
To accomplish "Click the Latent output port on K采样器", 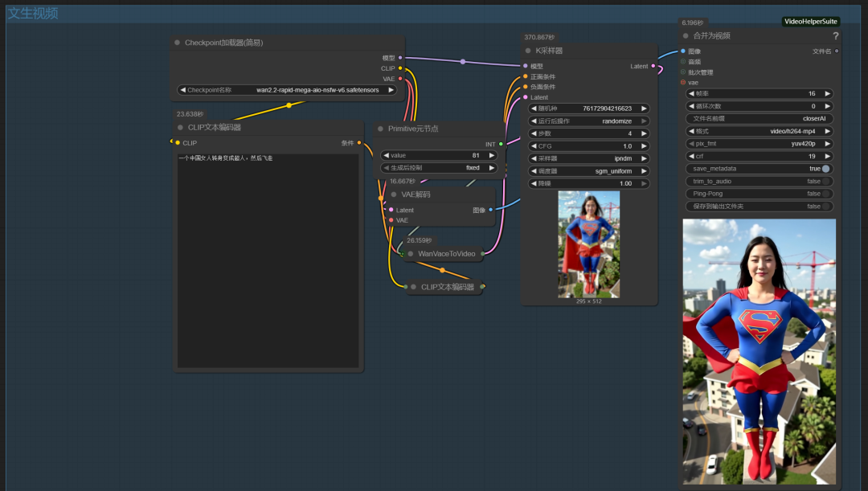I will click(x=653, y=66).
